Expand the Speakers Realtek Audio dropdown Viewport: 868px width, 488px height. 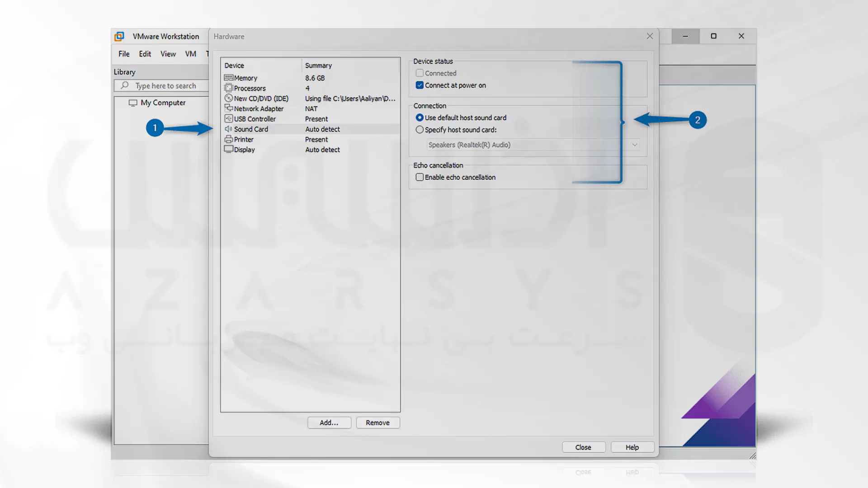[x=635, y=144]
